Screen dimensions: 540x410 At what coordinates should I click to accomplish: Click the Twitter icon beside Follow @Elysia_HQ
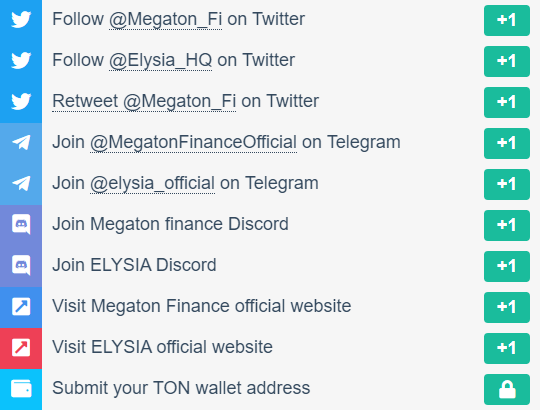point(21,60)
